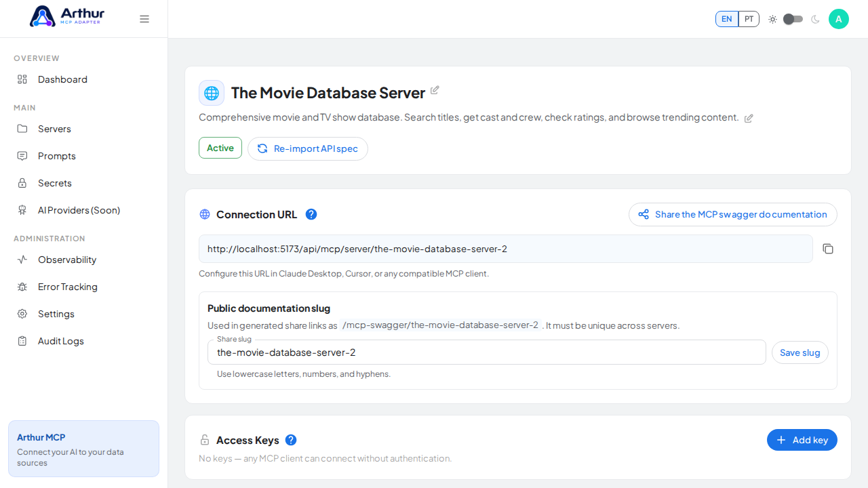Click the AI Providers robot icon
868x488 pixels.
pyautogui.click(x=22, y=210)
